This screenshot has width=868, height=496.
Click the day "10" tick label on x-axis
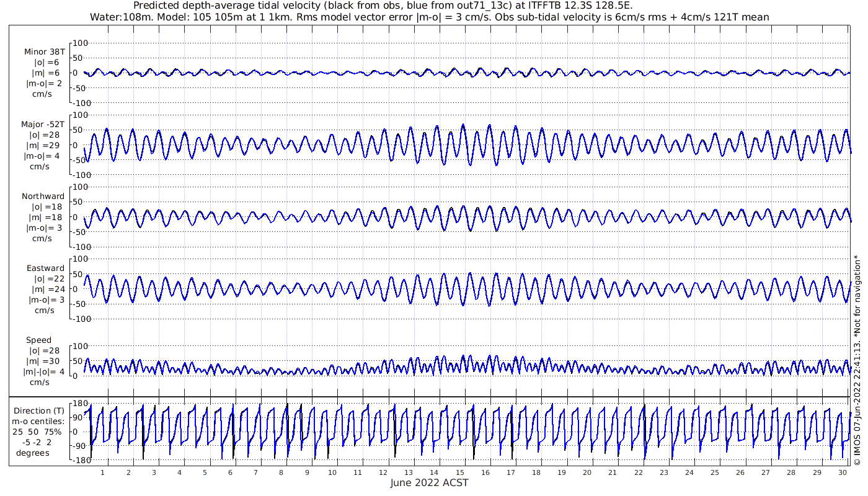tap(332, 472)
